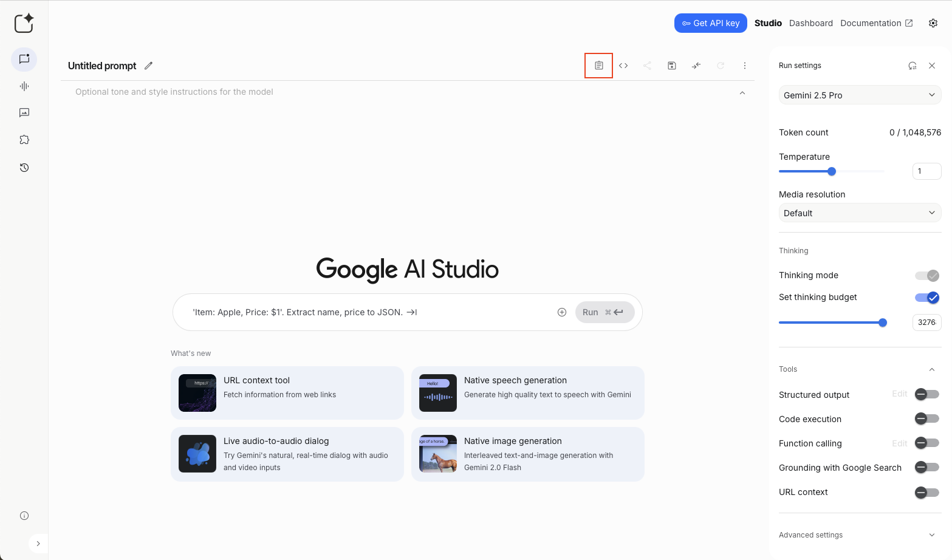Expand Advanced settings section
The height and width of the screenshot is (560, 952).
pos(860,535)
